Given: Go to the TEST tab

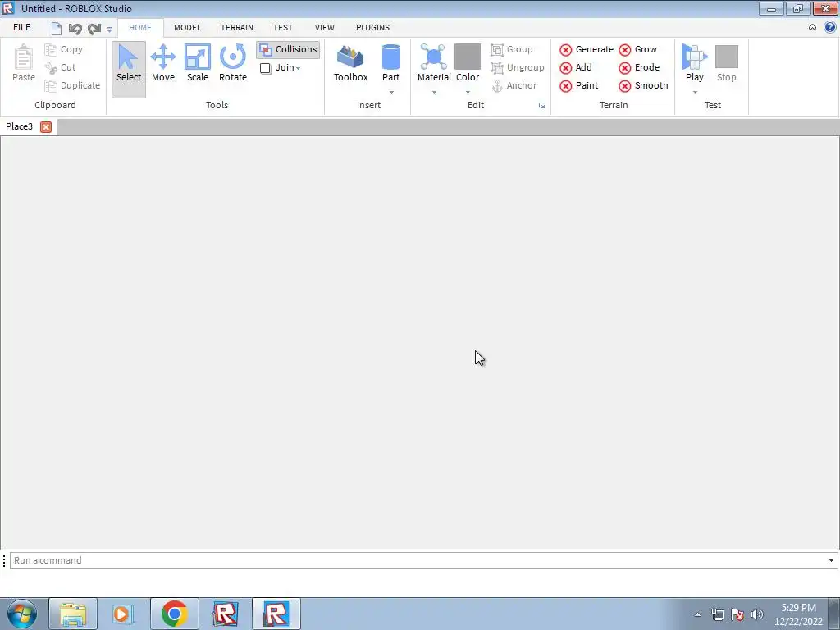Looking at the screenshot, I should [x=283, y=27].
